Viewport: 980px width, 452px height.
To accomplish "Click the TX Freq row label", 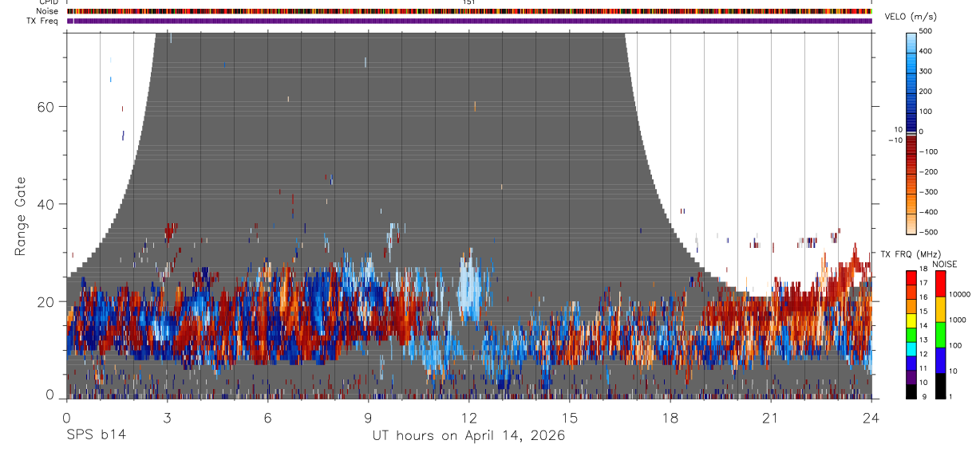I will tap(42, 21).
